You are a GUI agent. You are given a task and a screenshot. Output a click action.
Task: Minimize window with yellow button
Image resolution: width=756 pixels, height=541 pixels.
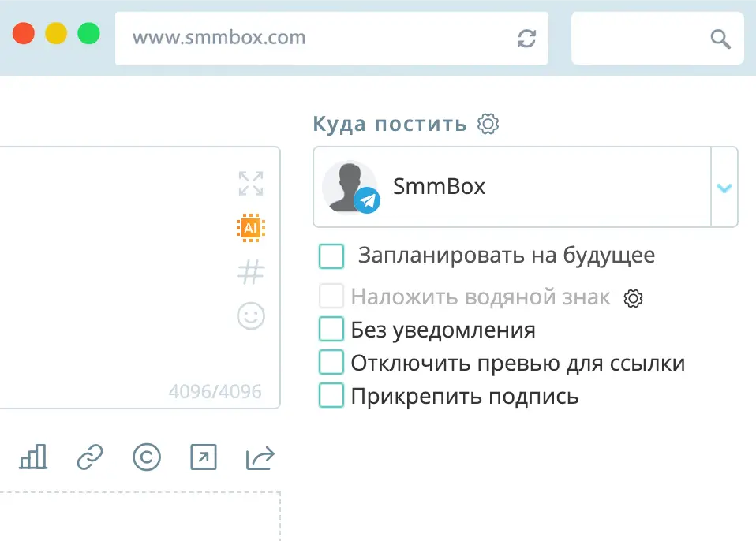(56, 34)
